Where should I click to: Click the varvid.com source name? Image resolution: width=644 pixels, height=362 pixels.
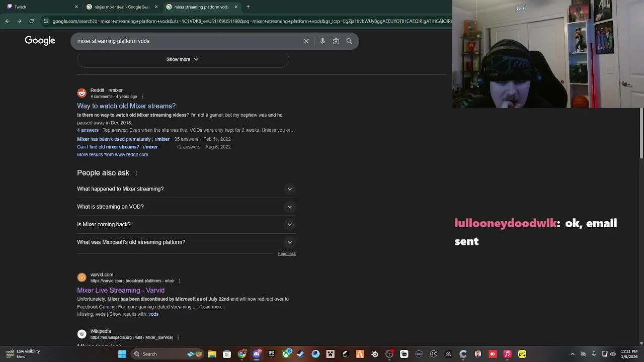tap(102, 275)
